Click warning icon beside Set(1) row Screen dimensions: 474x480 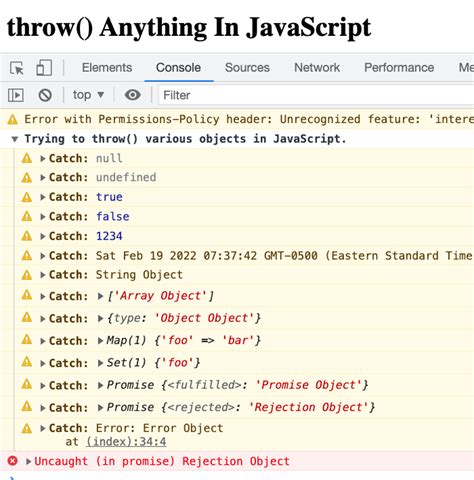[x=27, y=362]
